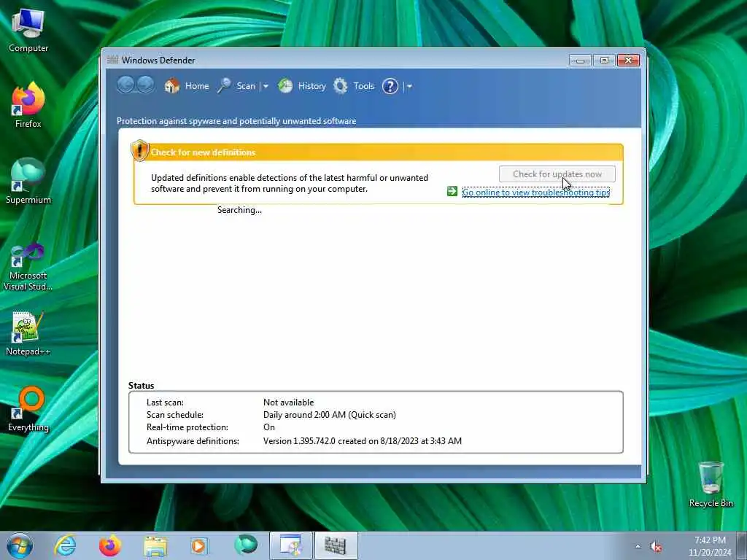Click the yellow warning shield icon
Image resolution: width=747 pixels, height=560 pixels.
(139, 150)
